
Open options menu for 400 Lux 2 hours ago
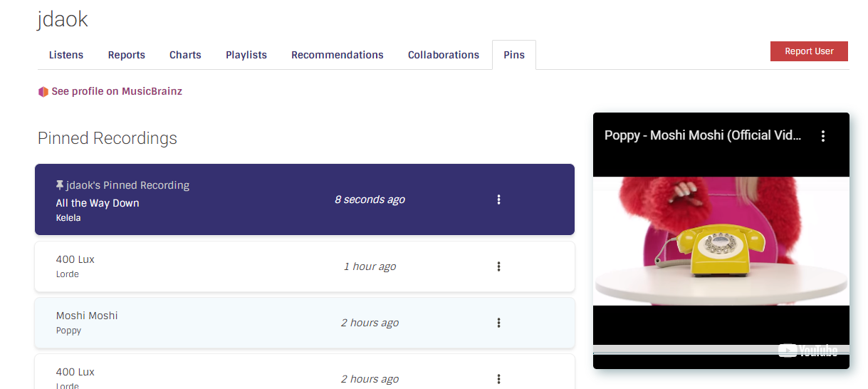(x=498, y=379)
